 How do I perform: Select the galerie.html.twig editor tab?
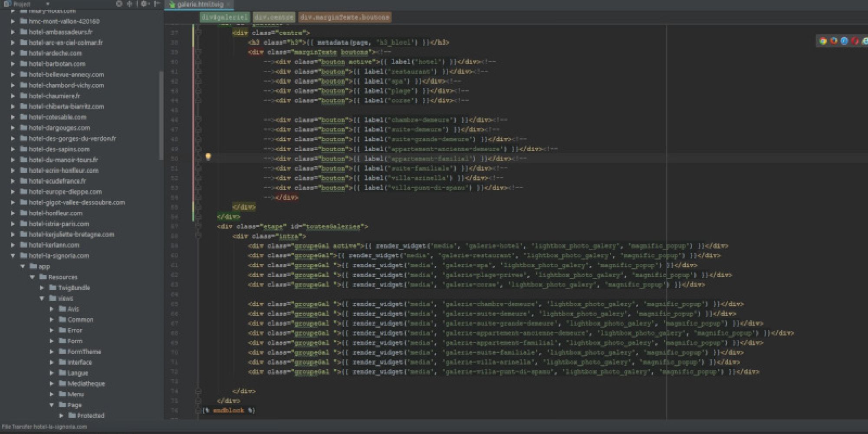click(x=200, y=4)
